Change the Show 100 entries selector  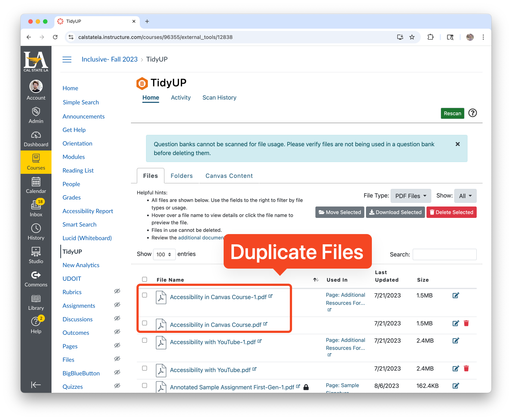click(164, 254)
